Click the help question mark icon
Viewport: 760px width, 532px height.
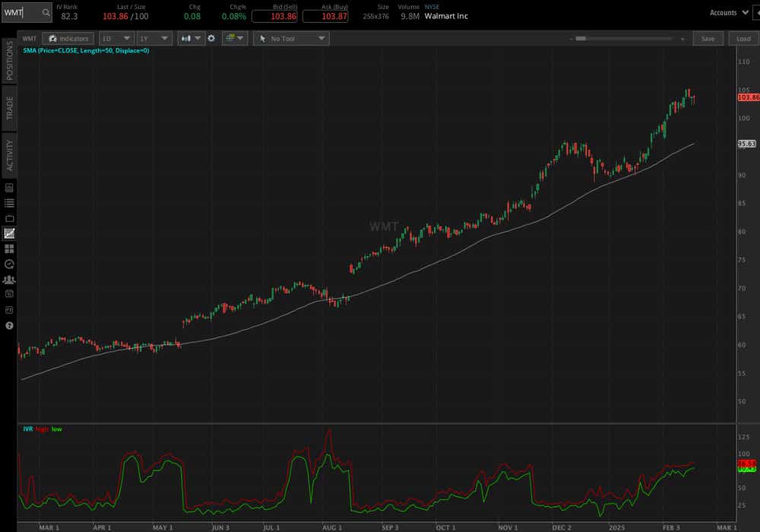click(9, 325)
